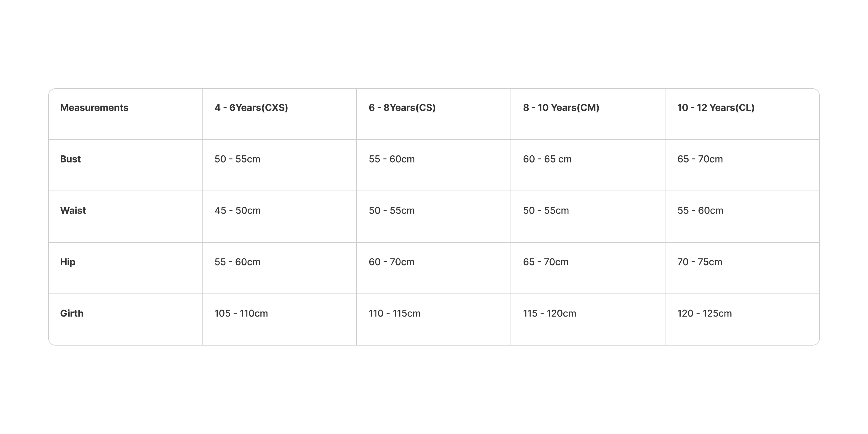The width and height of the screenshot is (868, 434).
Task: Click Hip value for 4 - 6Years(CXS)
Action: coord(238,262)
